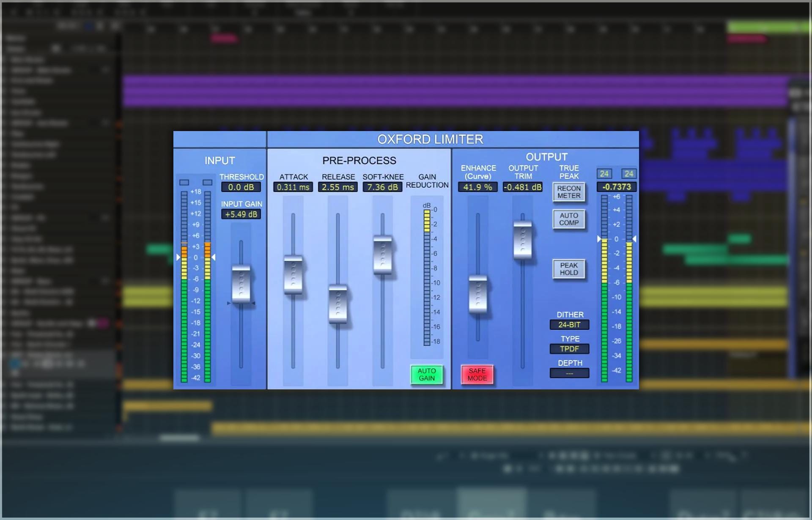The width and height of the screenshot is (812, 520).
Task: Click the purple clip in the DAW timeline
Action: [x=455, y=91]
